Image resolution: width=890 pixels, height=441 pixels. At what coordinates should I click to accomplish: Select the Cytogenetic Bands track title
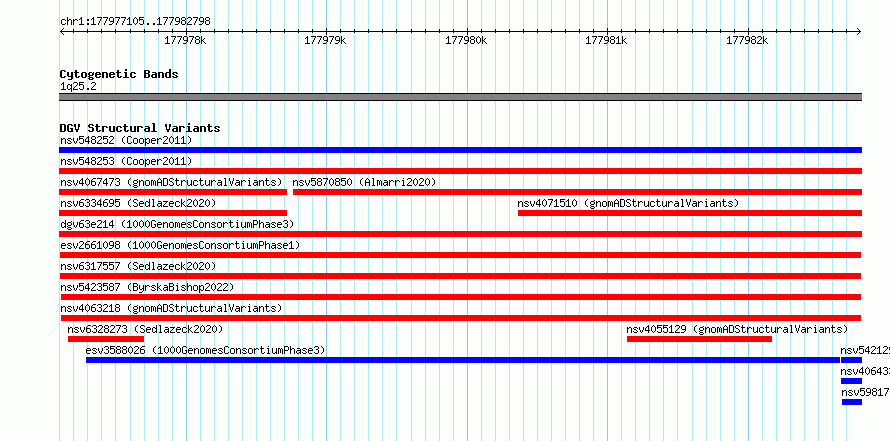tap(119, 74)
